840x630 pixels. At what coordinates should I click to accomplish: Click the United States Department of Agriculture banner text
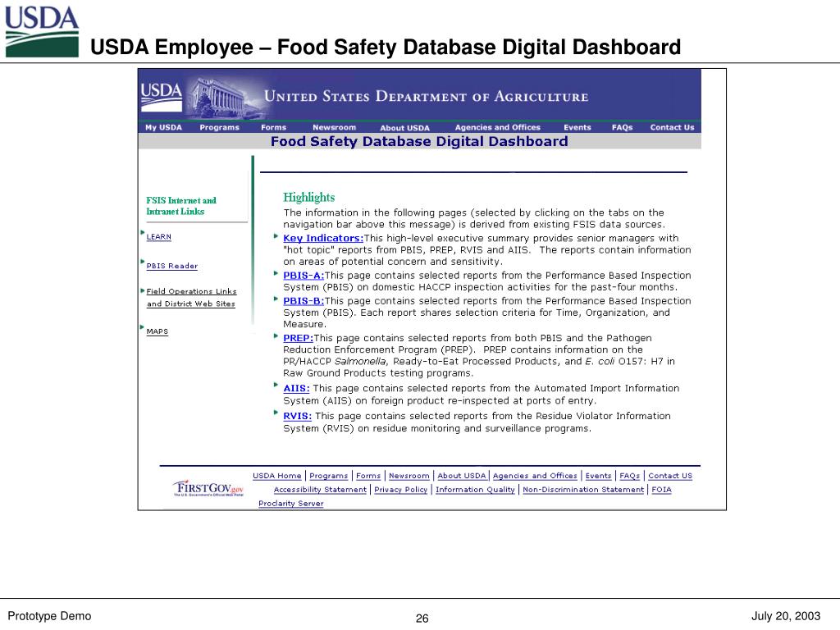point(426,97)
